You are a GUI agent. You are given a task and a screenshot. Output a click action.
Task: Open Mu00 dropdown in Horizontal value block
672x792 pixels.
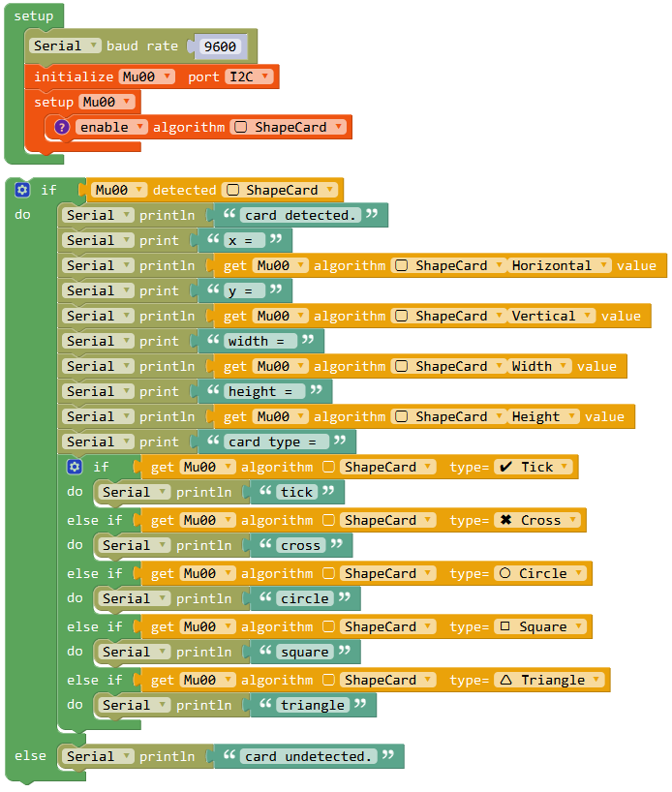click(x=281, y=265)
